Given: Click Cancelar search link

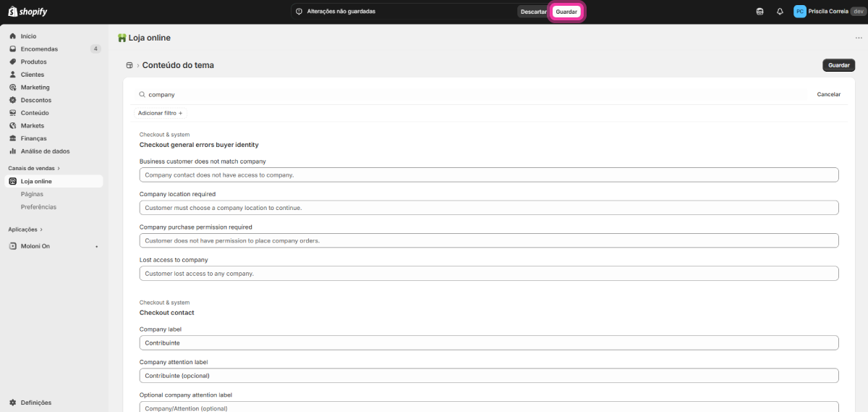Looking at the screenshot, I should [829, 95].
